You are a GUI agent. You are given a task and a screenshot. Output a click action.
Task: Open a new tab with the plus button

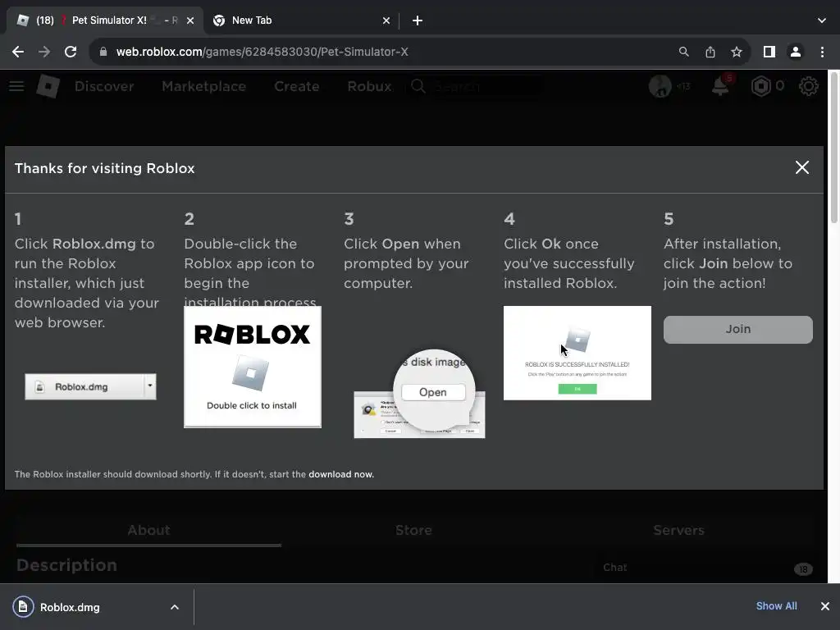418,21
